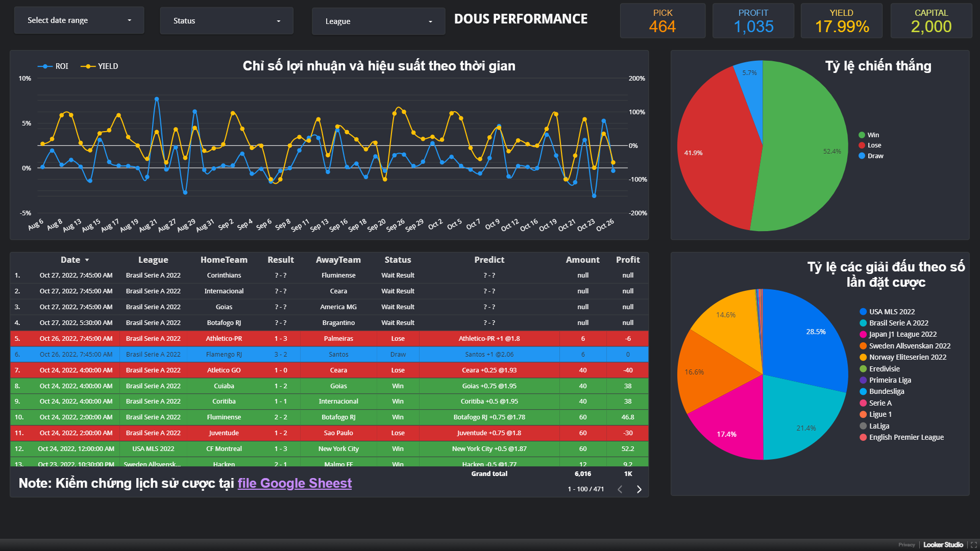Image resolution: width=980 pixels, height=551 pixels.
Task: Click previous table page arrow
Action: [x=620, y=489]
